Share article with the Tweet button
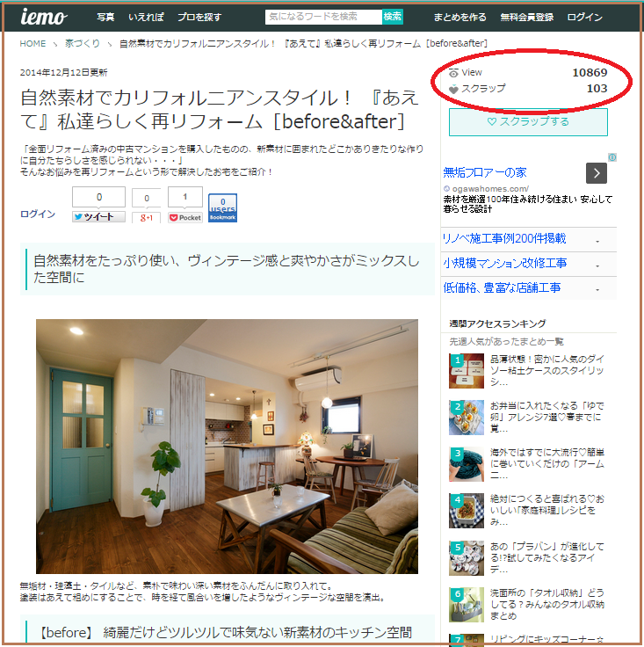This screenshot has height=647, width=644. 98,217
